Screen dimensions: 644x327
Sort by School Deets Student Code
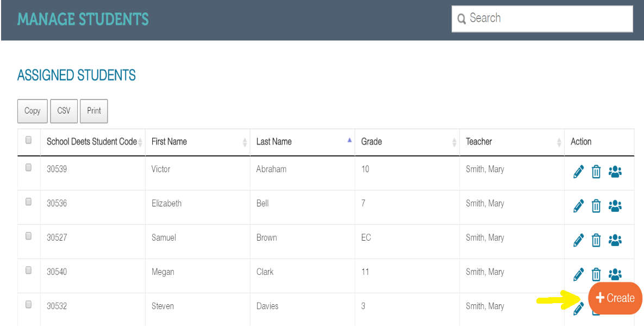pyautogui.click(x=92, y=142)
